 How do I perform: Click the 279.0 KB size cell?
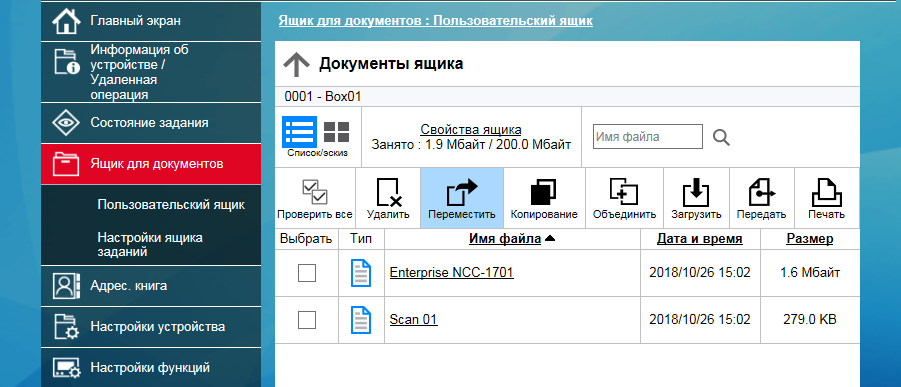point(810,319)
